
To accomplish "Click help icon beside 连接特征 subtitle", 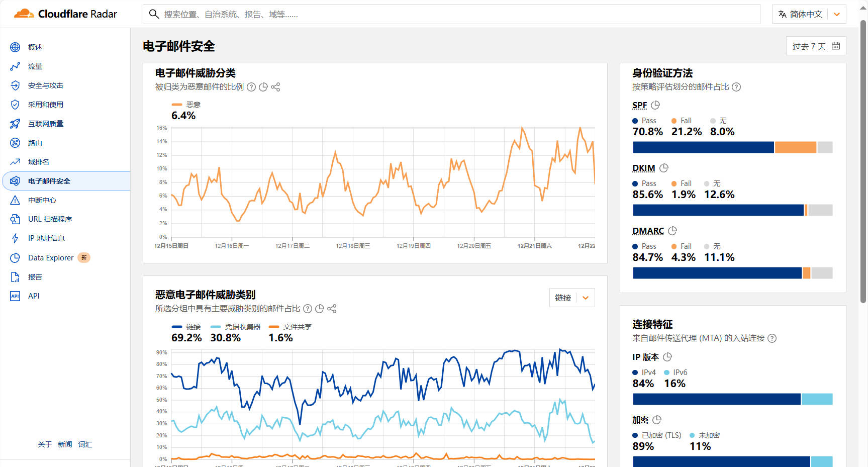I will (x=773, y=338).
